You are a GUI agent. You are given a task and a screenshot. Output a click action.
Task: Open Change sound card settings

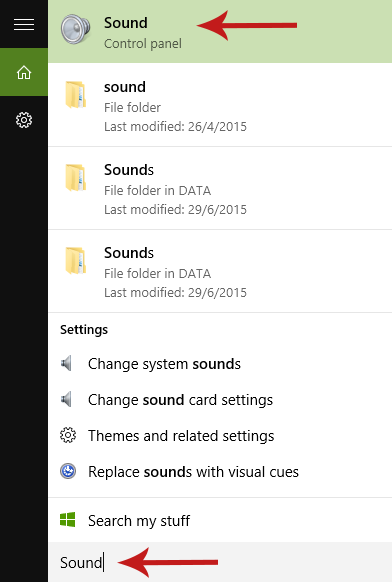(x=220, y=400)
